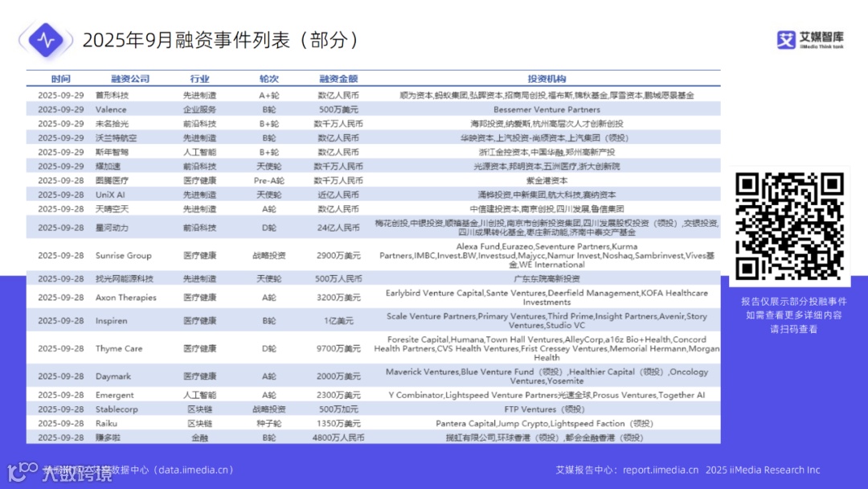
Task: Select the '企业服务' industry cell
Action: (x=200, y=109)
